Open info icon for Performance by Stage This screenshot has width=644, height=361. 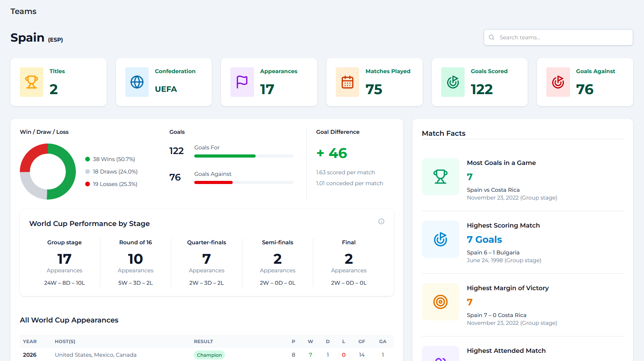tap(381, 221)
